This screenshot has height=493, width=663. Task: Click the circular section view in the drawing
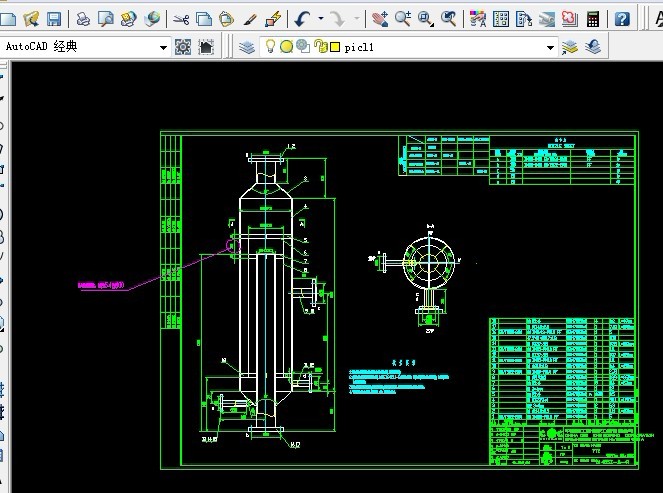click(x=429, y=263)
